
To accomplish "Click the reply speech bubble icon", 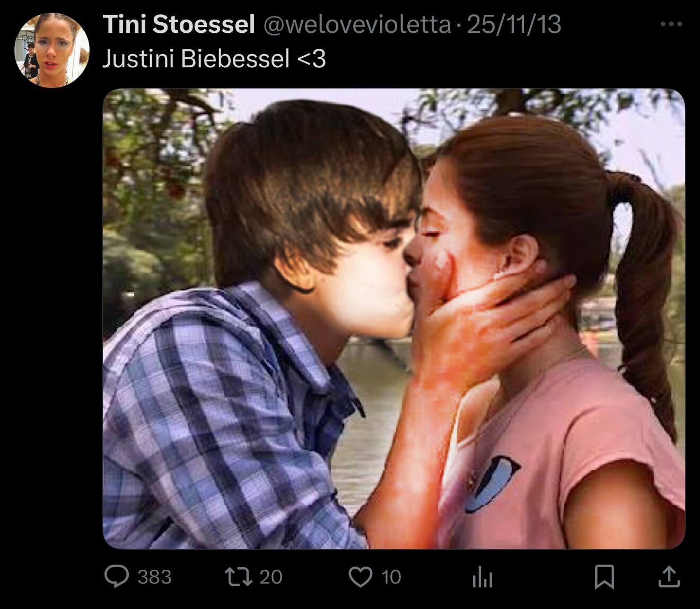I will [x=116, y=576].
